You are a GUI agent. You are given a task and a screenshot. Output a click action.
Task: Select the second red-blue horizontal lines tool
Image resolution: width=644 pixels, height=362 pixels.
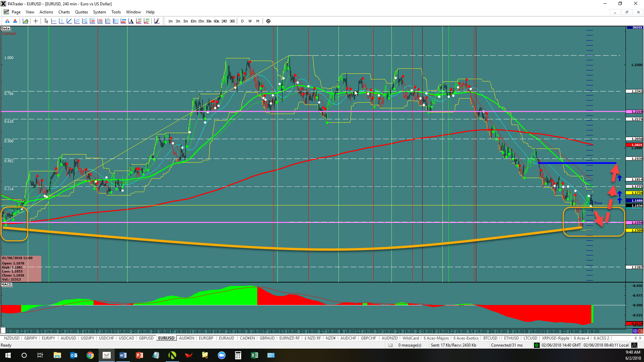tap(100, 21)
